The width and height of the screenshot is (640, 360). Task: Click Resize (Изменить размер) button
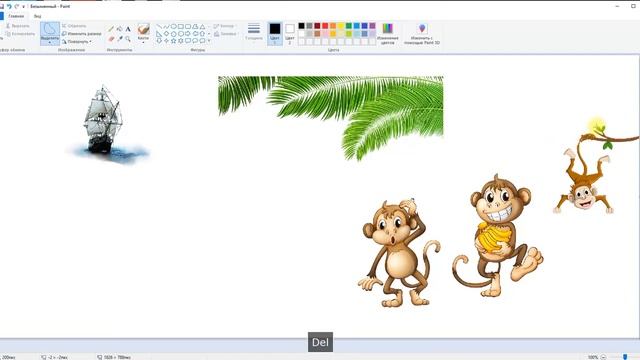click(x=81, y=33)
